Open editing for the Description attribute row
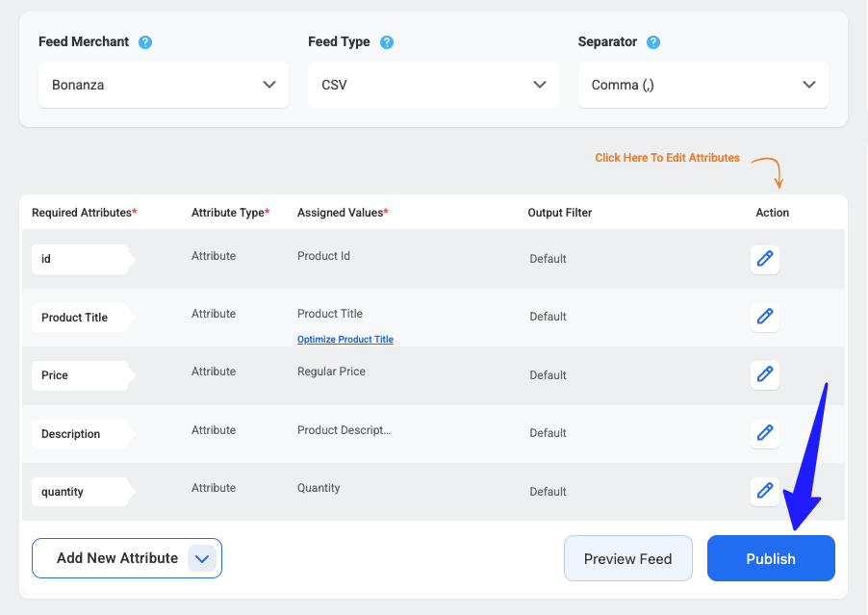This screenshot has width=868, height=615. click(765, 433)
